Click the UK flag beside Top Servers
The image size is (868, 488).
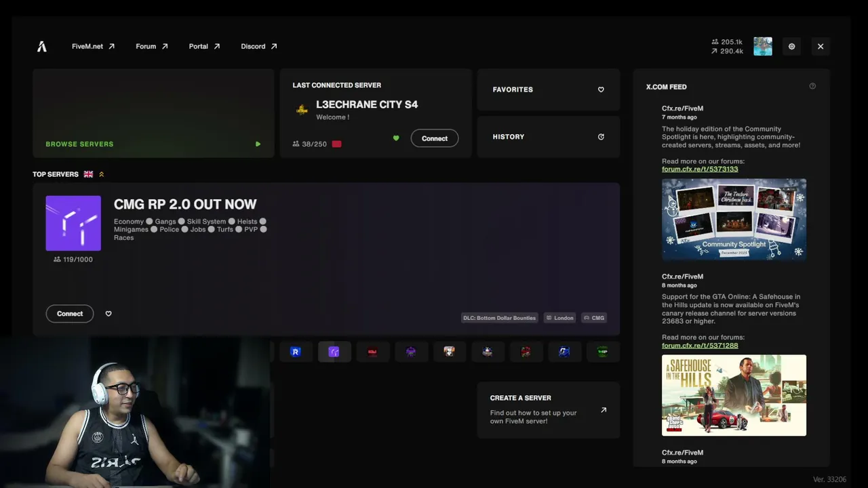point(88,174)
